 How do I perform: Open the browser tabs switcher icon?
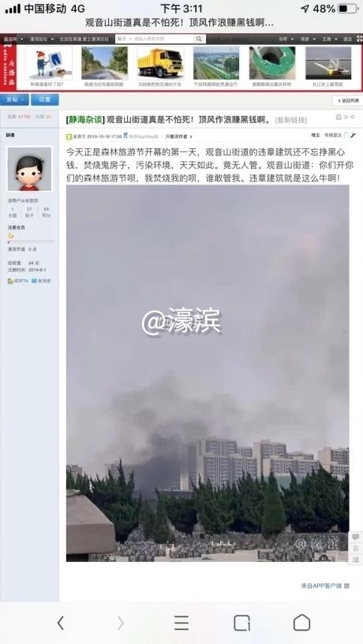[241, 623]
